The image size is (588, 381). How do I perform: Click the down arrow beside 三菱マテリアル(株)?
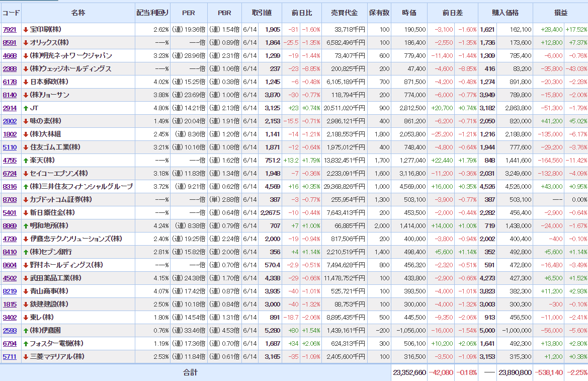26,356
